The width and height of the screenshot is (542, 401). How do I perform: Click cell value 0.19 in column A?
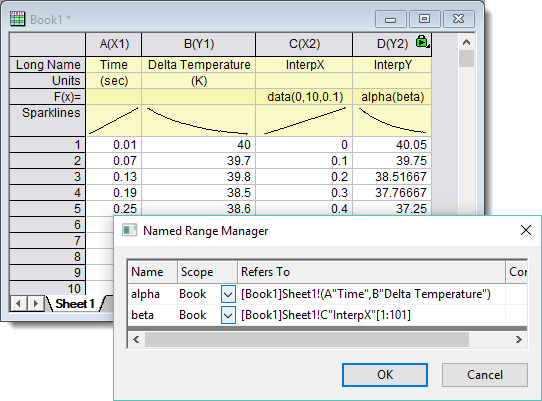click(114, 192)
